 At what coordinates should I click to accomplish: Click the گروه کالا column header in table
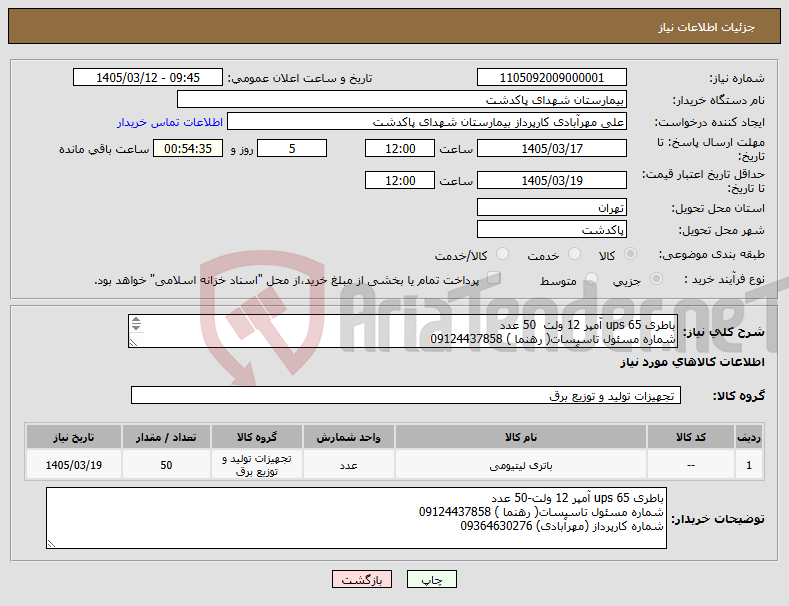point(257,437)
